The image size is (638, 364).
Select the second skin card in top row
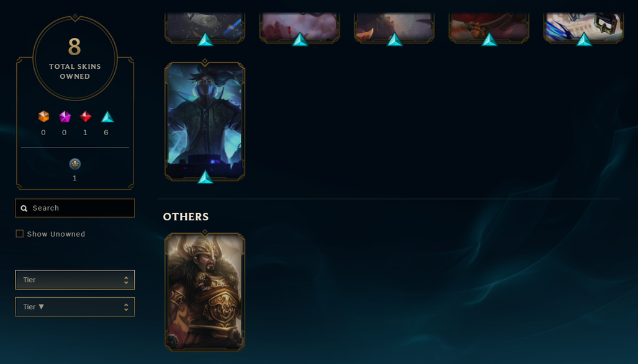pos(300,27)
